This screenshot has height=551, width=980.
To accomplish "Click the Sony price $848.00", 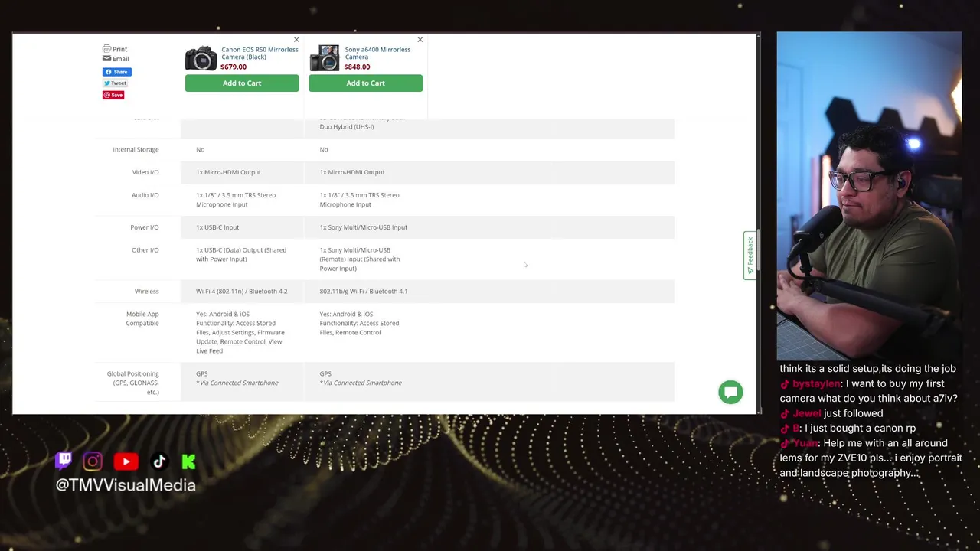I will (357, 67).
